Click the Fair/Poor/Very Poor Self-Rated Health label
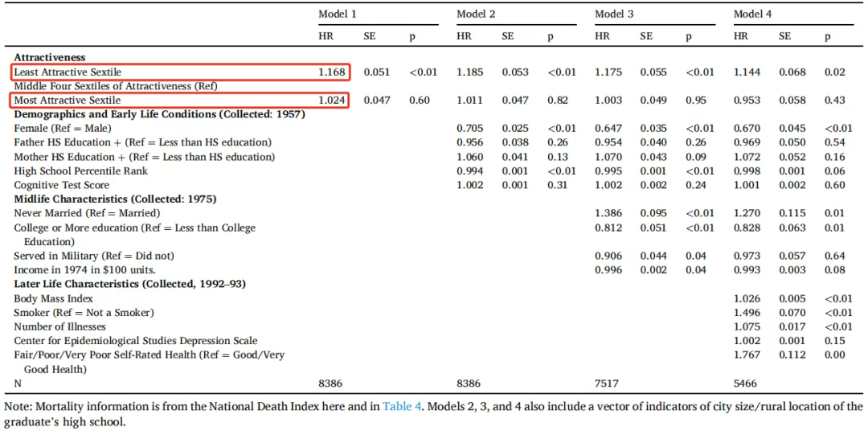 tap(149, 362)
